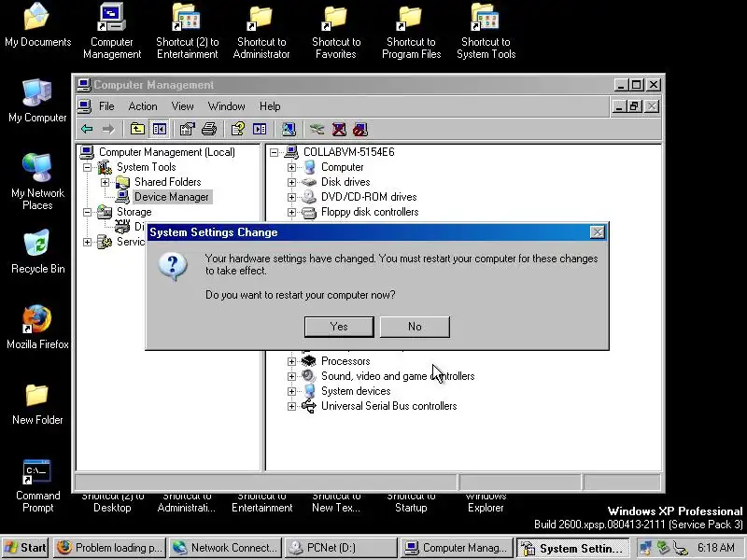
Task: Expand the Floppy disk controllers category
Action: 291,213
